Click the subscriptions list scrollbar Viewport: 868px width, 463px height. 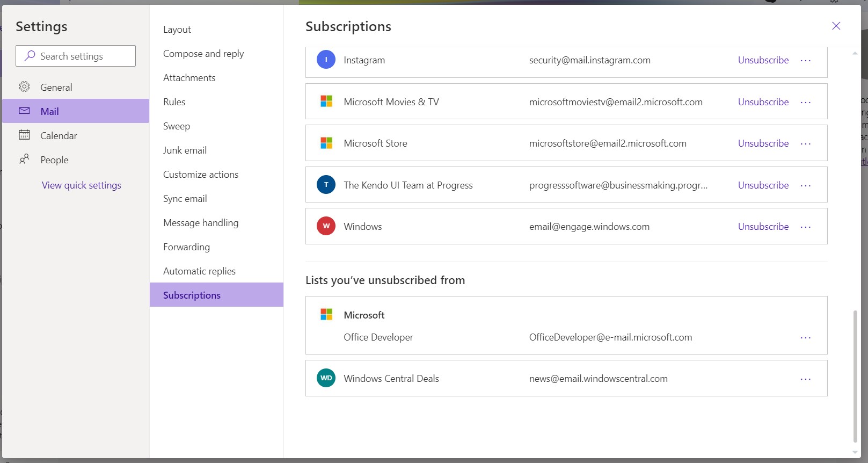[x=855, y=376]
